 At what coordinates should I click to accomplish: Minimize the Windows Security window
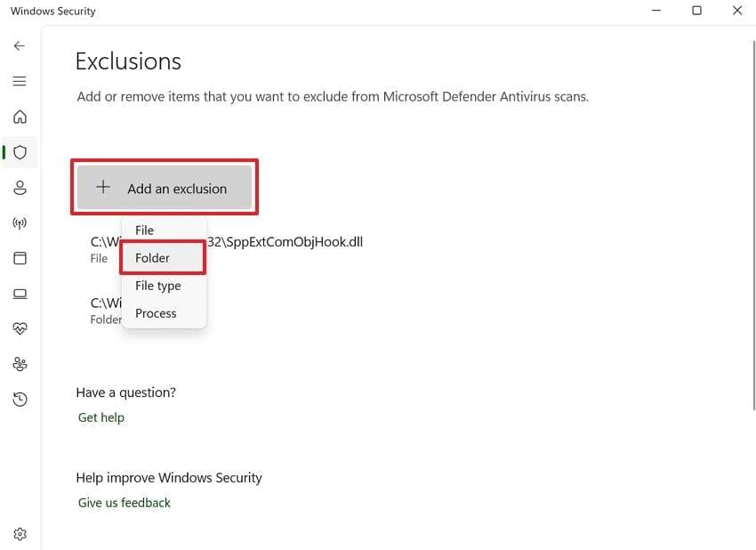(x=656, y=10)
